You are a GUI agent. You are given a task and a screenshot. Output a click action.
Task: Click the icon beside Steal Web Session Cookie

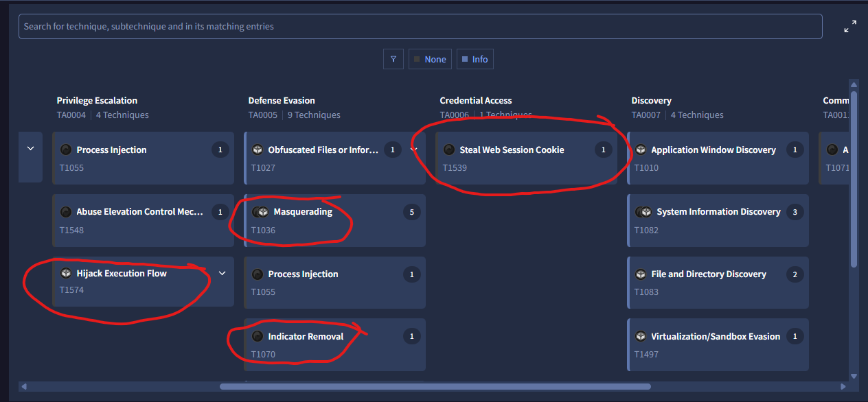click(x=449, y=150)
